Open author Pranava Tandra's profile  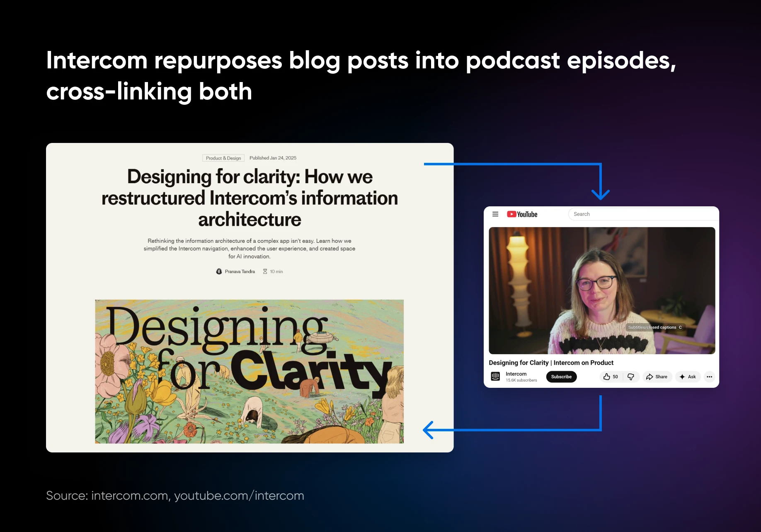click(x=240, y=271)
